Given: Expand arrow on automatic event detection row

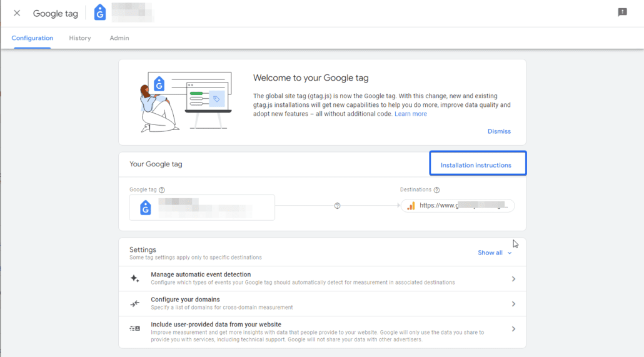Looking at the screenshot, I should point(513,279).
